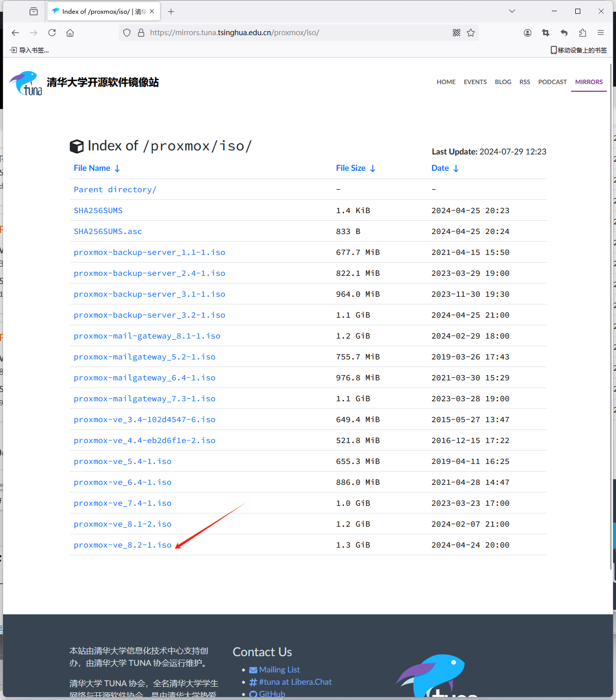Viewport: 616px width, 700px height.
Task: Go to Parent directory/ link
Action: click(115, 190)
